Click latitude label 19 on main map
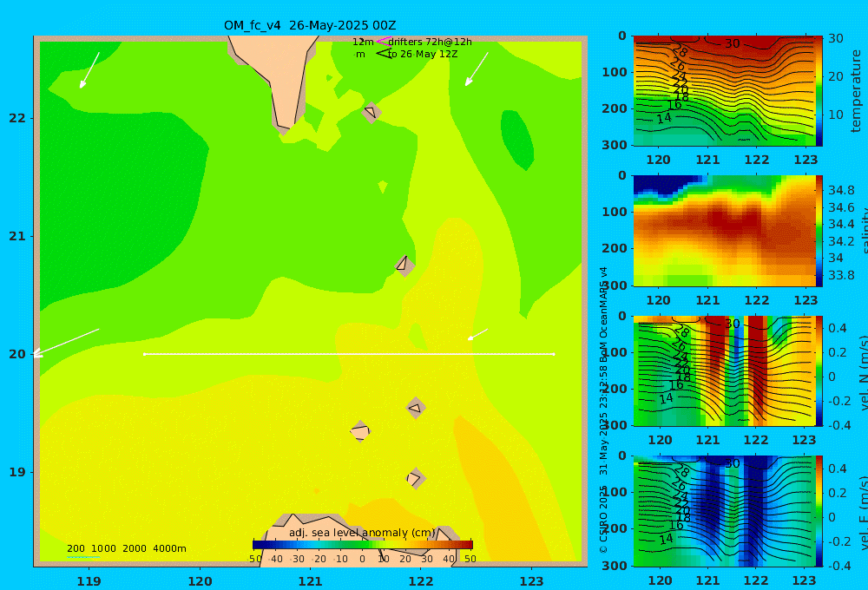868x590 pixels. (x=17, y=472)
